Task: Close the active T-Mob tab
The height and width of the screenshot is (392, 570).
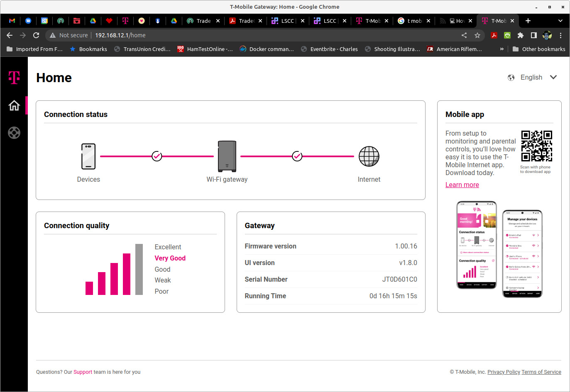Action: coord(512,21)
